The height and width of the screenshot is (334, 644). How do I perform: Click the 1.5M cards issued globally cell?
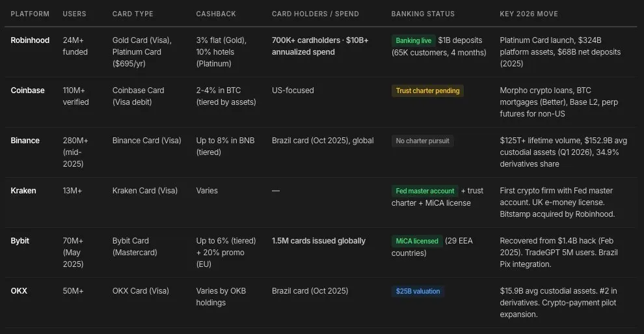click(318, 241)
